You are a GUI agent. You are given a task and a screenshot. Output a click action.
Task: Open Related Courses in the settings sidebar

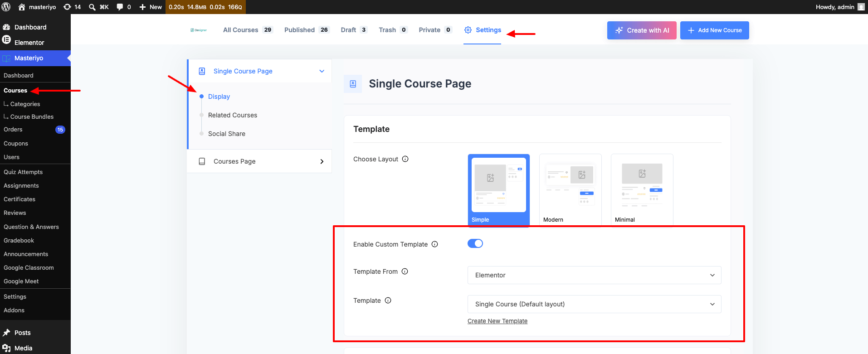[x=233, y=115]
